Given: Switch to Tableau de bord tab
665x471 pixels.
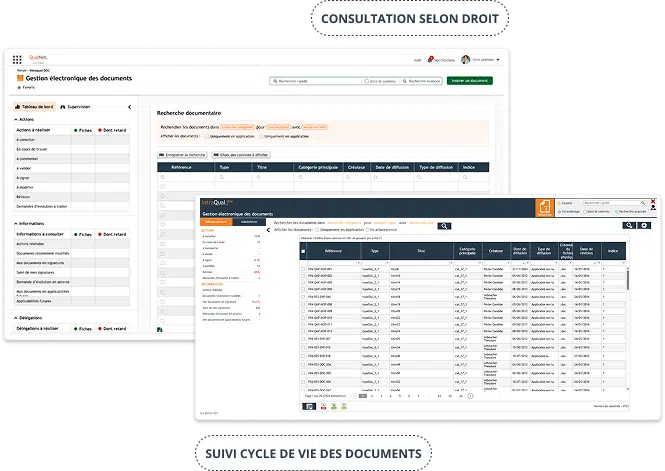Looking at the screenshot, I should tap(34, 107).
